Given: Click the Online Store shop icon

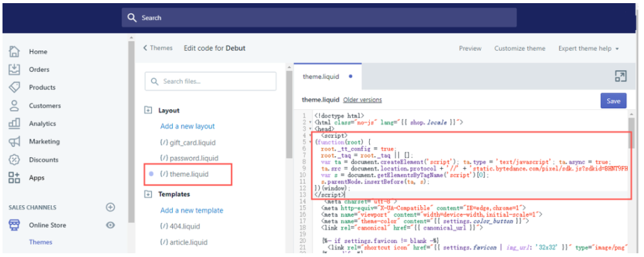Looking at the screenshot, I should (14, 225).
